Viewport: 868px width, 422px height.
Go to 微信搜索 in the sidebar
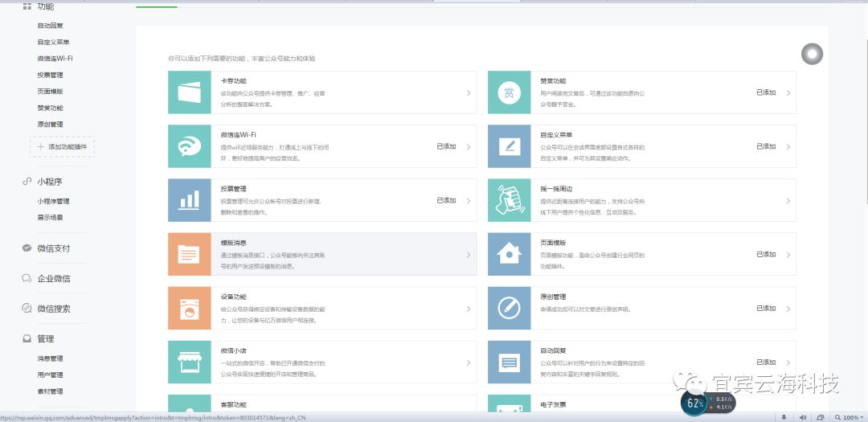tap(55, 309)
